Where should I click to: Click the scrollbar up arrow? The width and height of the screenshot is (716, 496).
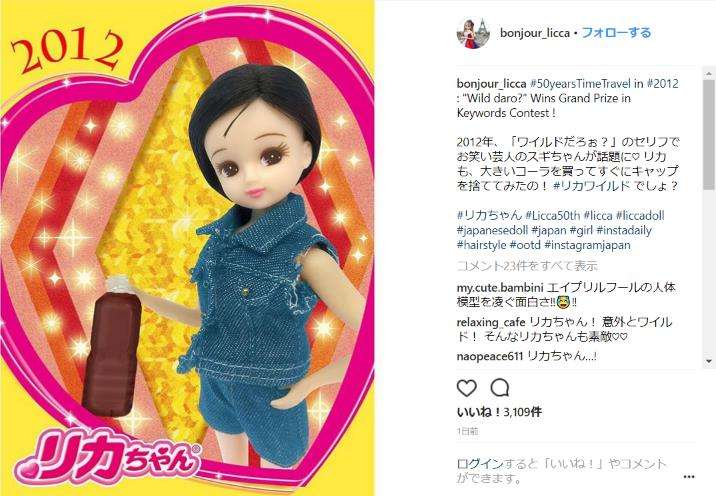[x=708, y=74]
